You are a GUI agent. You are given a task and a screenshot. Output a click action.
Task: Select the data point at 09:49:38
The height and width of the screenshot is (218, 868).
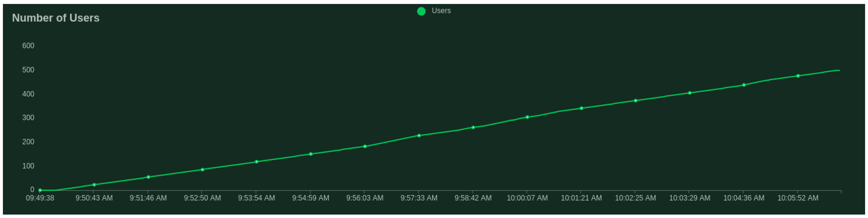coord(40,190)
